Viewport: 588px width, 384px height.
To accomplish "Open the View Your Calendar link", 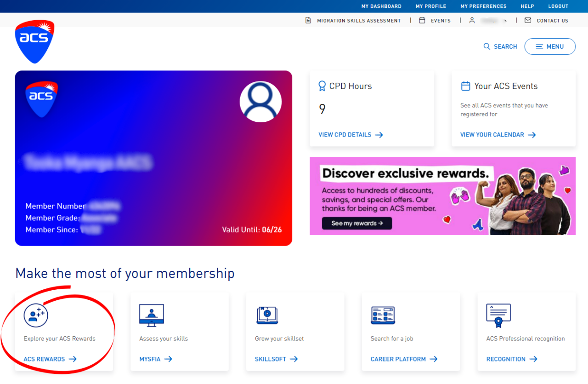I will coord(498,135).
